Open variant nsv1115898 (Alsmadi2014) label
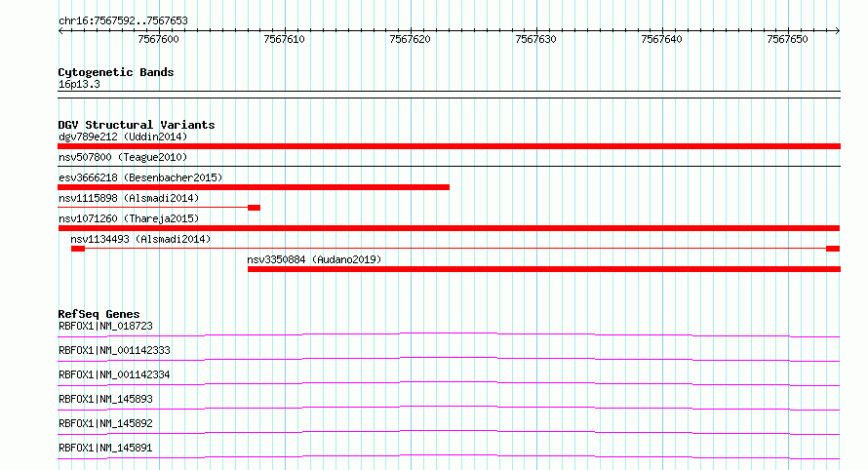This screenshot has height=470, width=868. 129,198
